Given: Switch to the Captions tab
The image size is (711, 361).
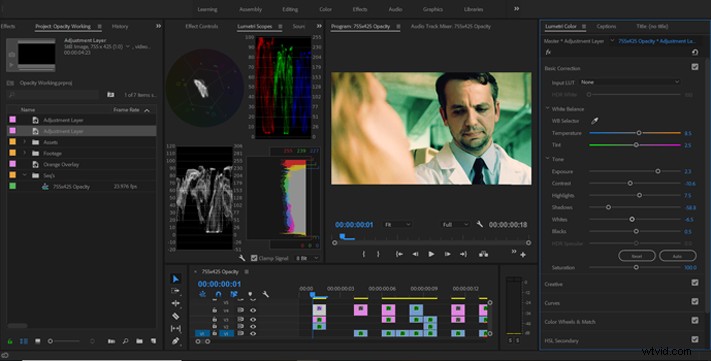Looking at the screenshot, I should [606, 26].
